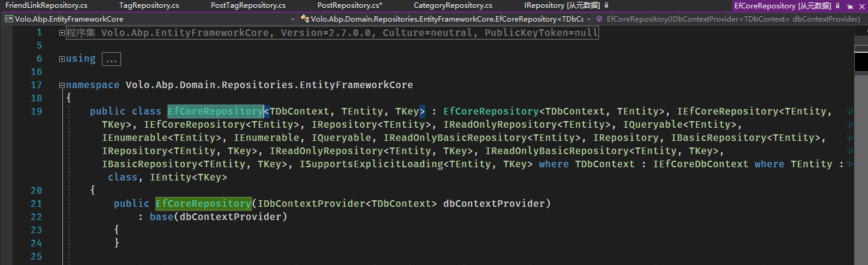868x265 pixels.
Task: Click the lock icon on EfCoreRepository tab
Action: [x=837, y=5]
